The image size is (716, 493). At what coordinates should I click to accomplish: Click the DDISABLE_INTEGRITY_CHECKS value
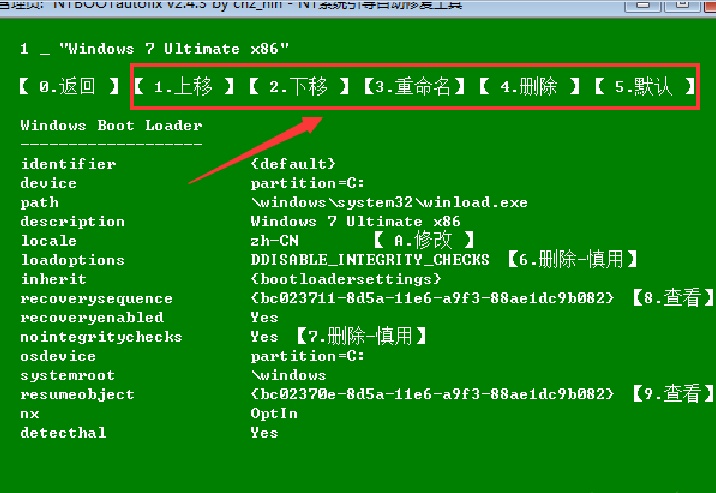pyautogui.click(x=370, y=260)
